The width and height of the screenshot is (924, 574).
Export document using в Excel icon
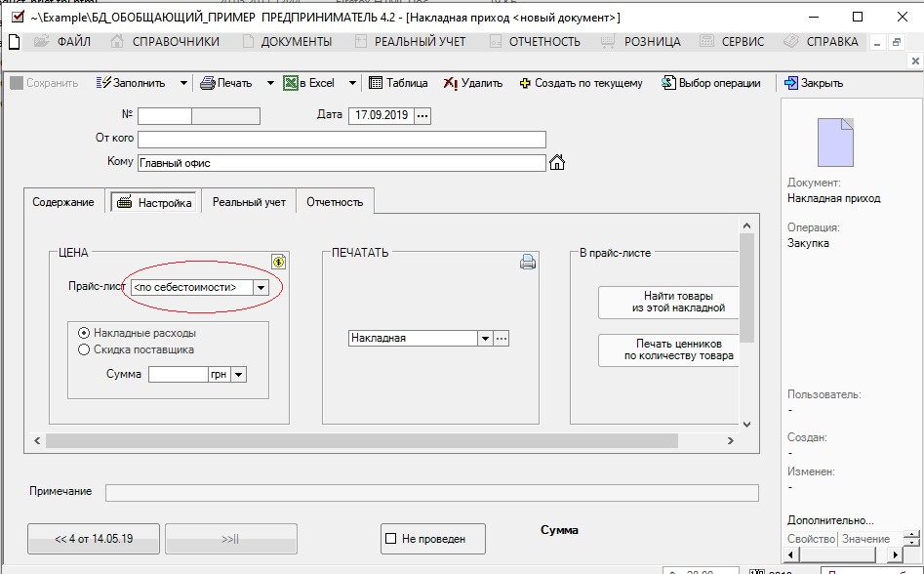click(x=291, y=83)
